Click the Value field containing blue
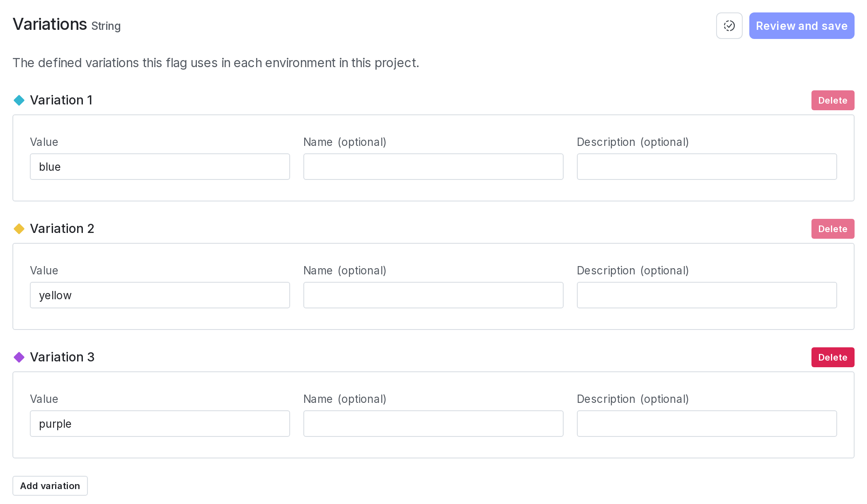The image size is (867, 504). (x=160, y=167)
